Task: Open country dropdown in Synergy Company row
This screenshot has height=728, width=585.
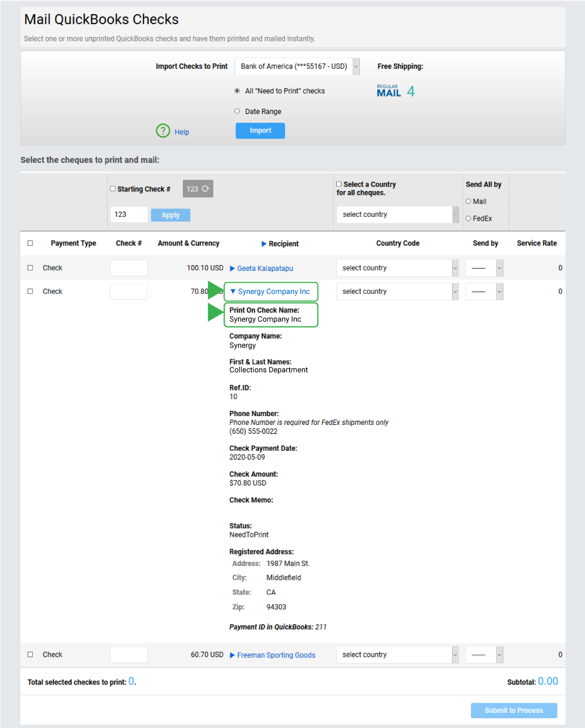Action: (398, 291)
